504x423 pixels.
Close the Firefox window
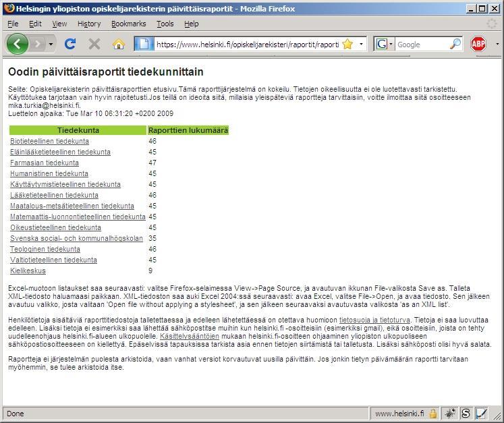point(495,9)
